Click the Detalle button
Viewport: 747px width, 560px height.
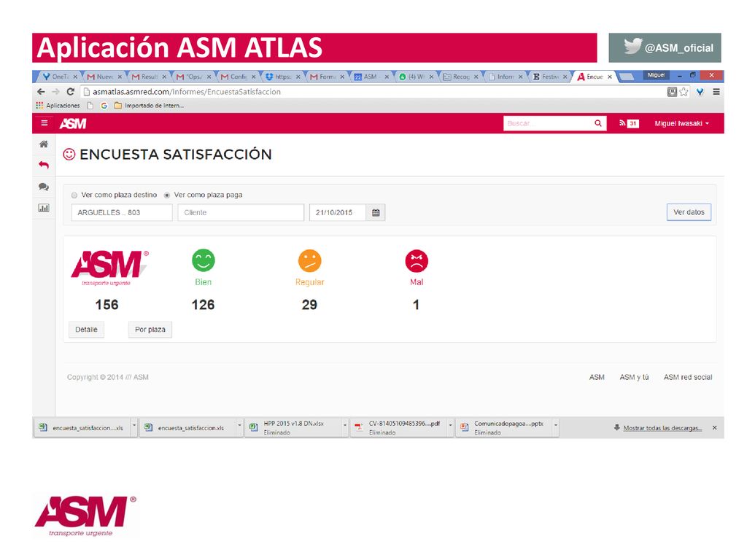[86, 330]
